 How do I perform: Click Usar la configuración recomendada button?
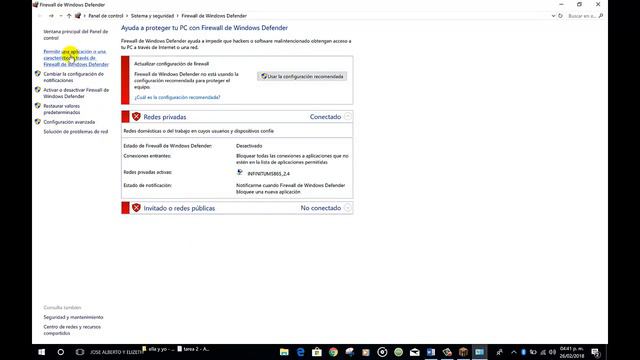click(x=302, y=76)
